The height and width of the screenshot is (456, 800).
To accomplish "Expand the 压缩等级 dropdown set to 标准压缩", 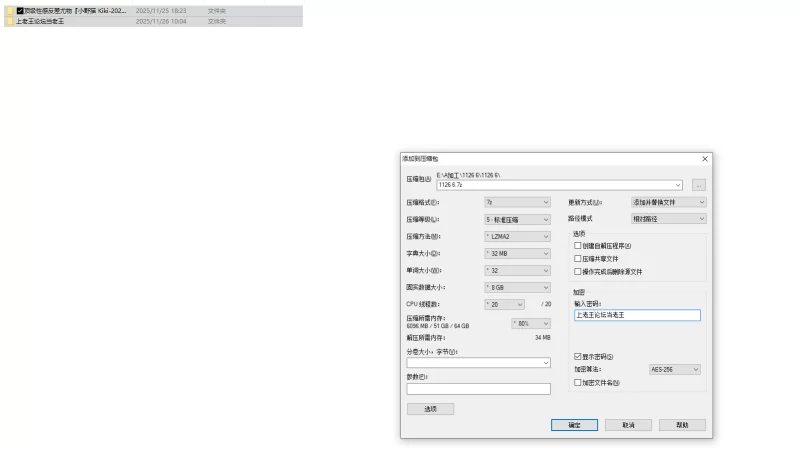I will (x=517, y=219).
